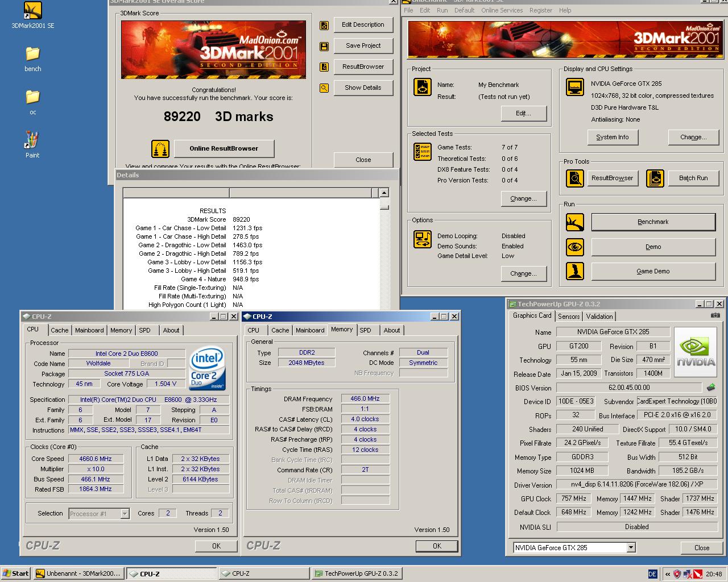The width and height of the screenshot is (728, 582).
Task: Click OK in the left CPU-Z window
Action: point(216,546)
